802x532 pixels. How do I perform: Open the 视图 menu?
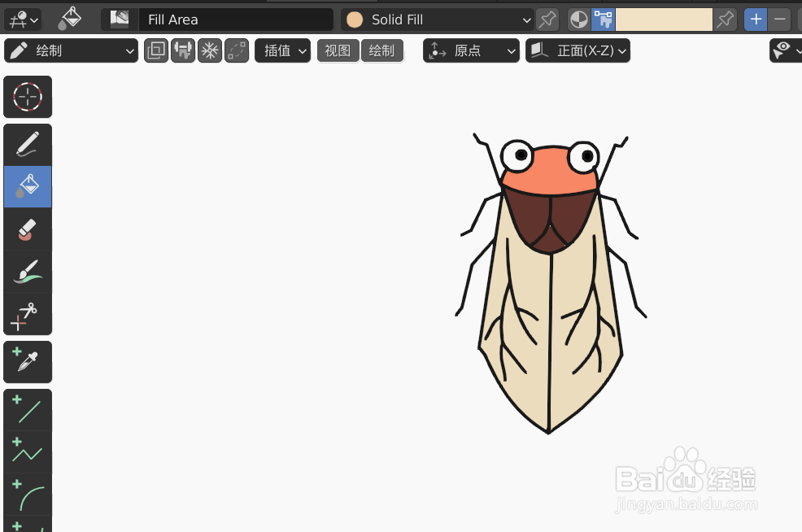338,50
